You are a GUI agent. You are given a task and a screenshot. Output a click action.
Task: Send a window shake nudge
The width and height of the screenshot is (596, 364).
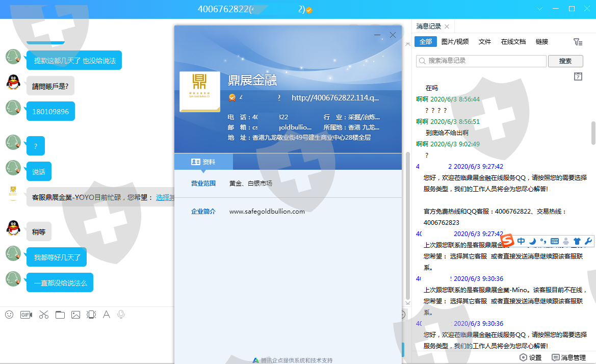[x=91, y=315]
